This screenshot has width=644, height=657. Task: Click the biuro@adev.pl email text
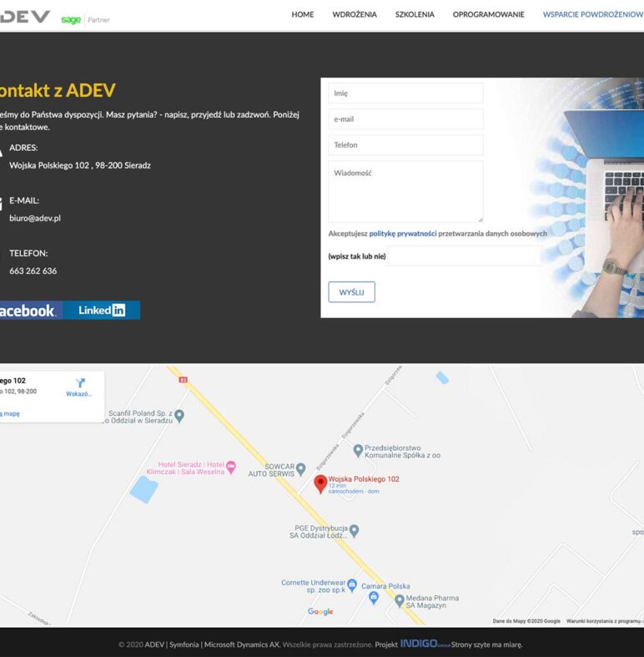point(35,218)
